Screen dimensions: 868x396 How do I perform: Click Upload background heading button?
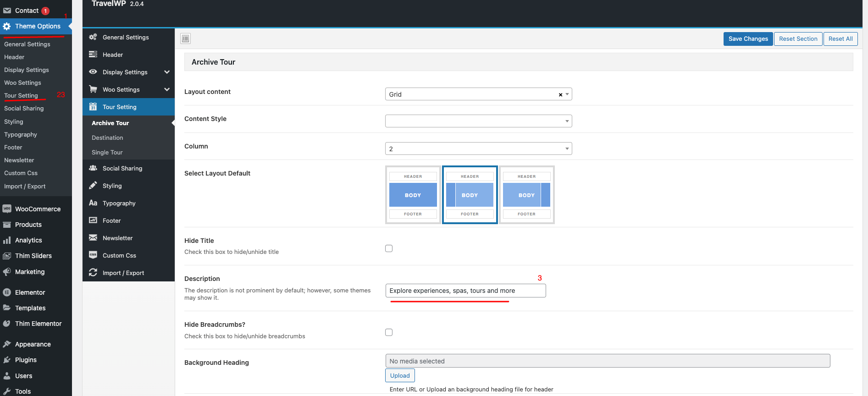[x=400, y=375]
